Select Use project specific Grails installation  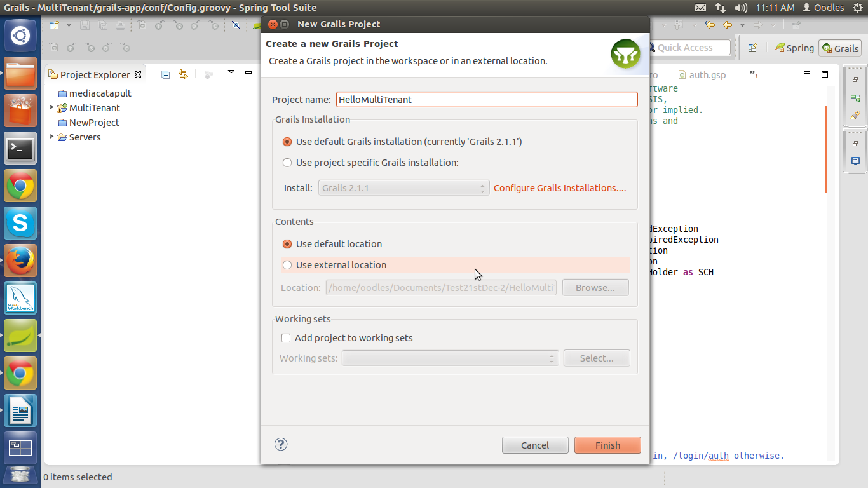pos(287,163)
